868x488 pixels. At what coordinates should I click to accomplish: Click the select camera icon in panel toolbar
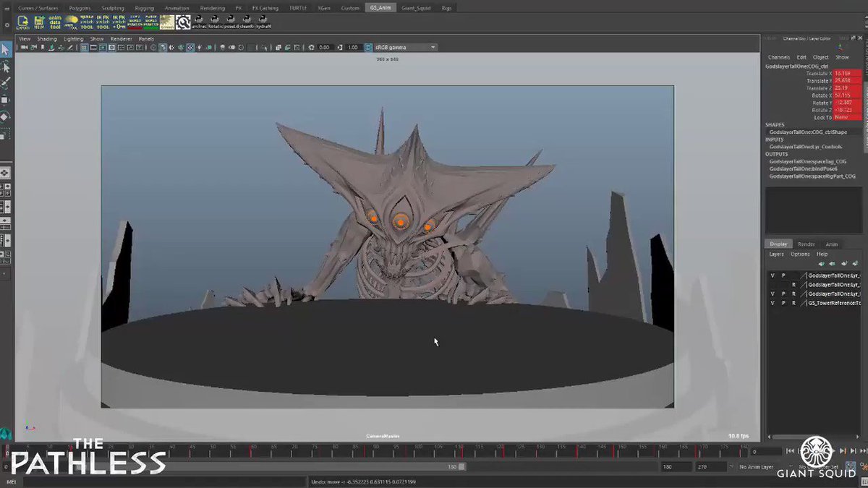tap(23, 47)
